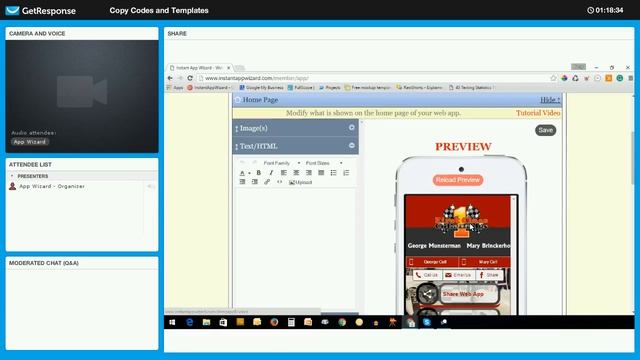Click Share Web App in preview
640x360 pixels.
[x=469, y=294]
